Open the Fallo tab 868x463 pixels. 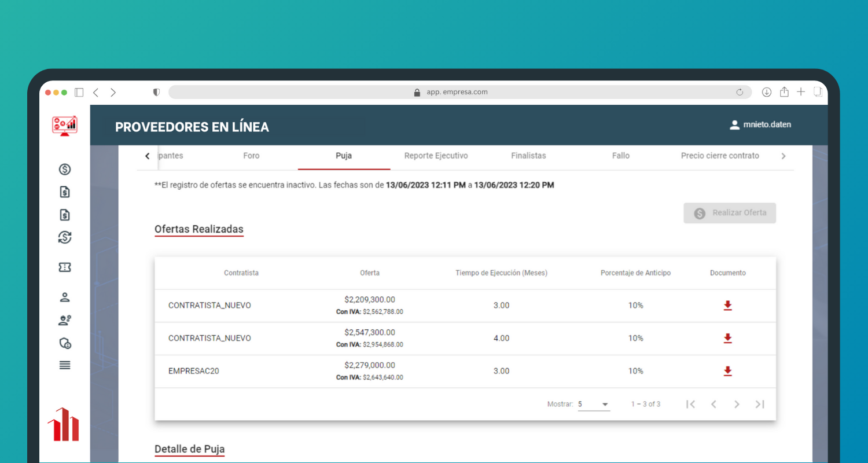(620, 156)
